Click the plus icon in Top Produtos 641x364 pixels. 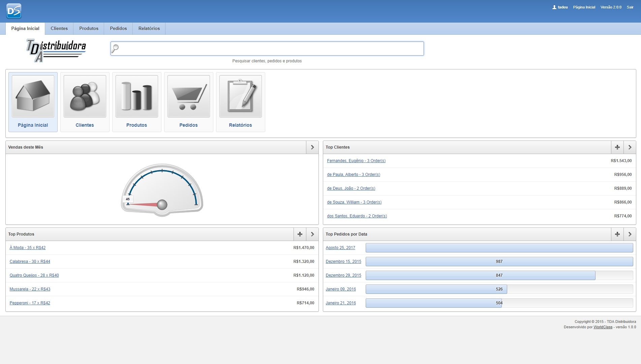pos(300,234)
